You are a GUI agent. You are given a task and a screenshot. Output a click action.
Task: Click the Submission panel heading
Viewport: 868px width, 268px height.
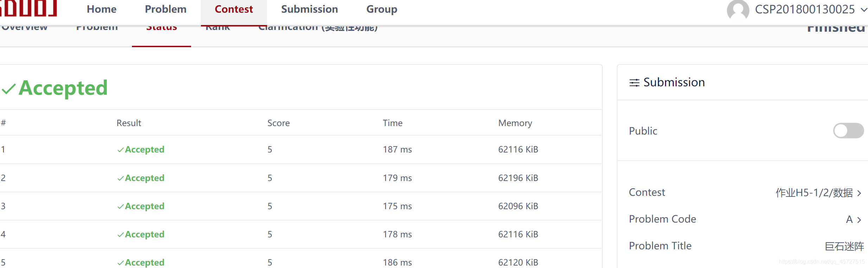(674, 82)
